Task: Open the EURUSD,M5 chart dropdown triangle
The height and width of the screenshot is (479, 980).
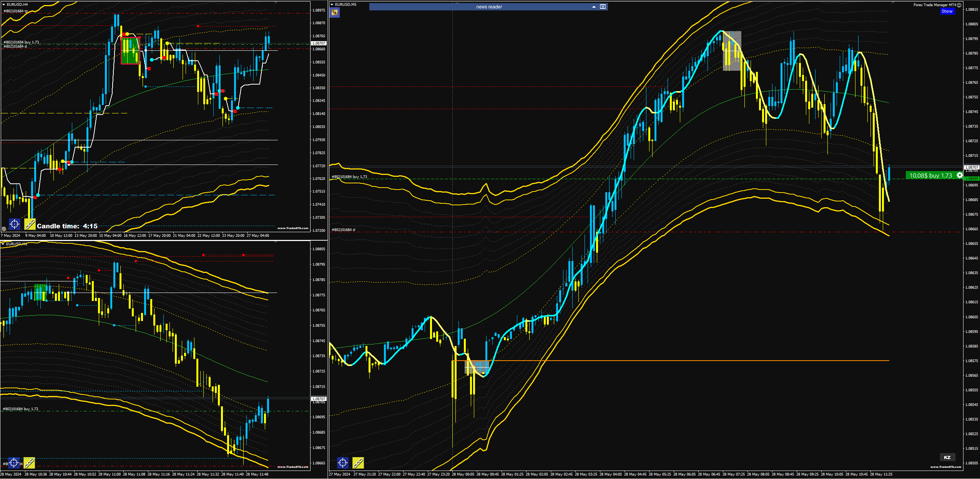Action: [x=332, y=5]
